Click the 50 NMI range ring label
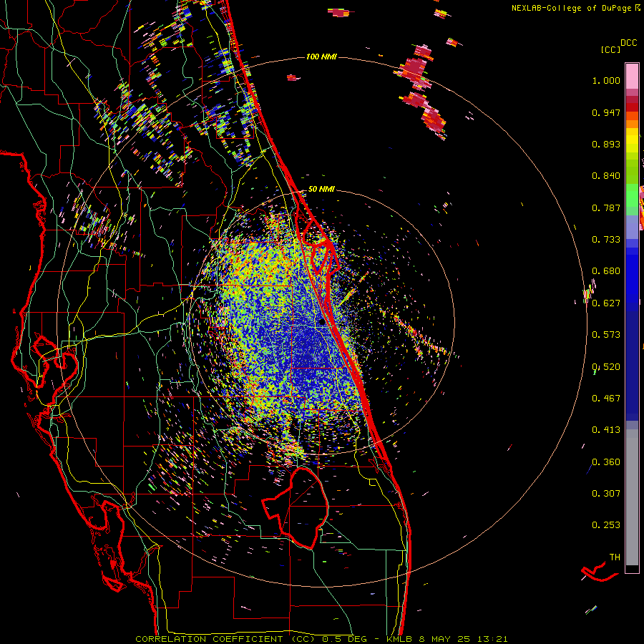 (321, 189)
